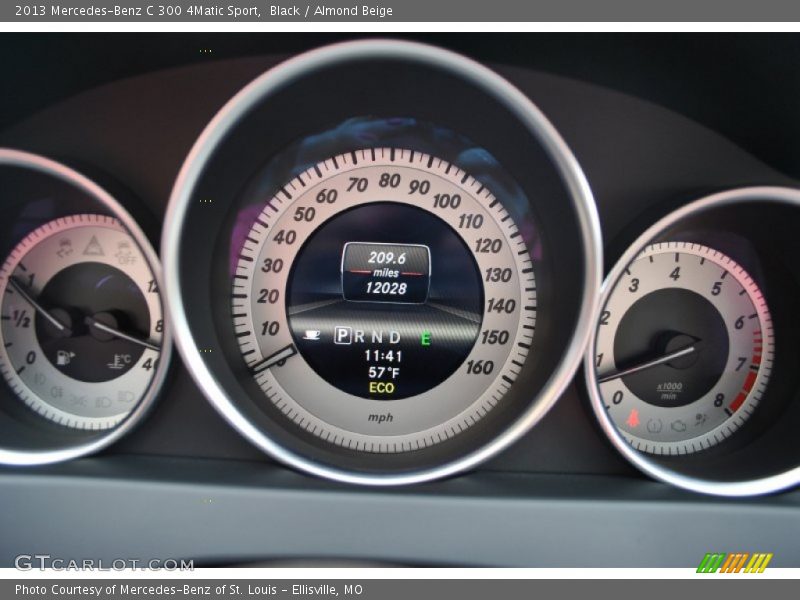Click the 209.6 trip distance value
This screenshot has height=600, width=800.
(386, 258)
